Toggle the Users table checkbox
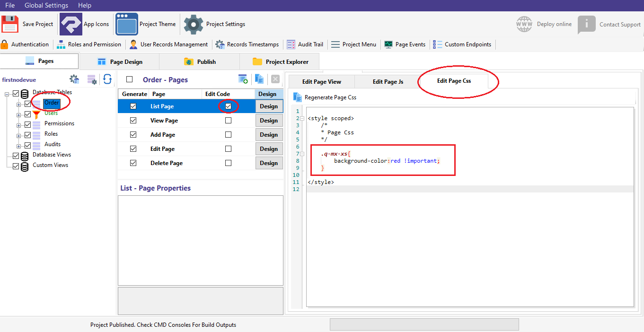The height and width of the screenshot is (332, 644). [x=27, y=114]
